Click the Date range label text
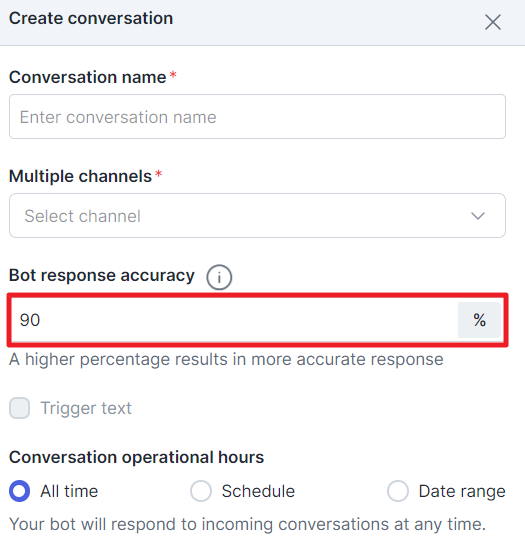Image resolution: width=525 pixels, height=556 pixels. [462, 492]
